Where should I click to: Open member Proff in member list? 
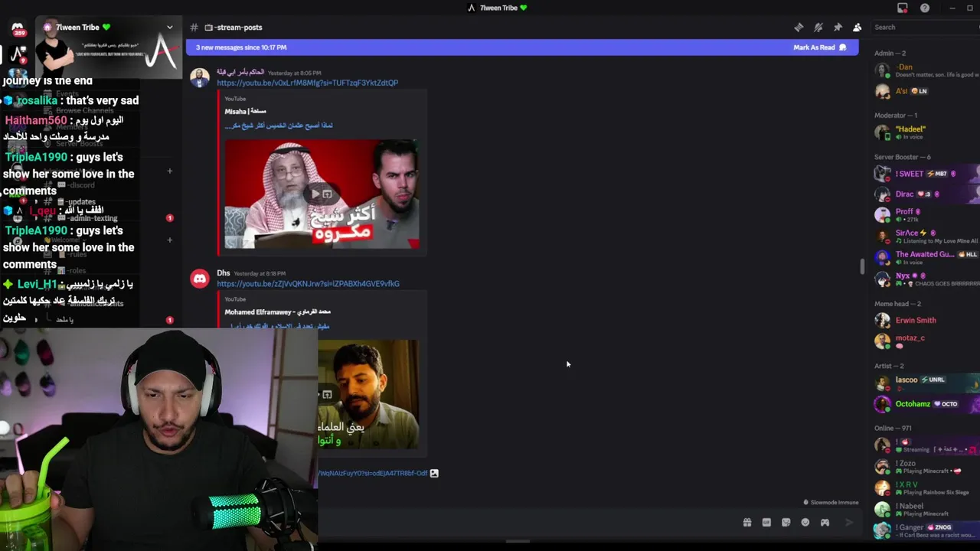(926, 215)
